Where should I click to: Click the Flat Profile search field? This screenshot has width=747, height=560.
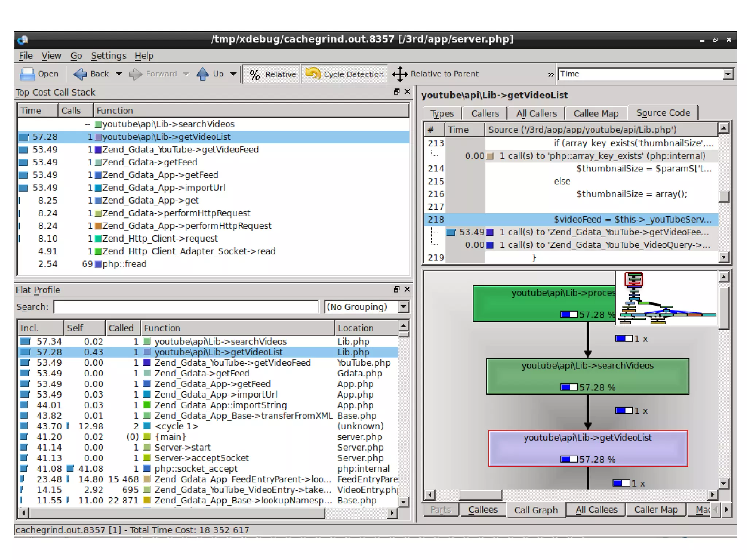186,307
